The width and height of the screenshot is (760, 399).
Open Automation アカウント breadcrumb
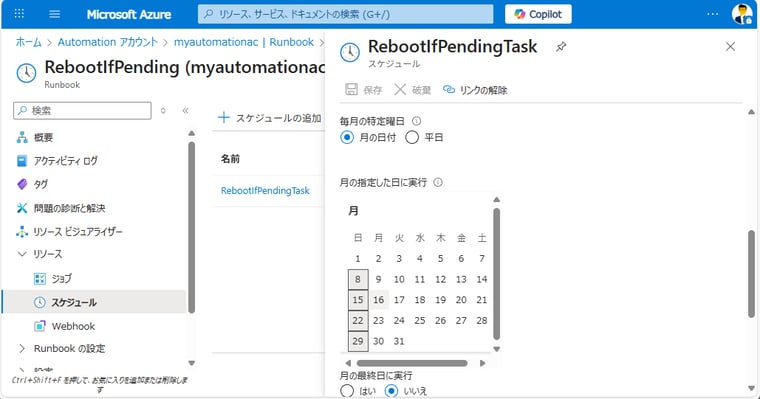click(108, 42)
